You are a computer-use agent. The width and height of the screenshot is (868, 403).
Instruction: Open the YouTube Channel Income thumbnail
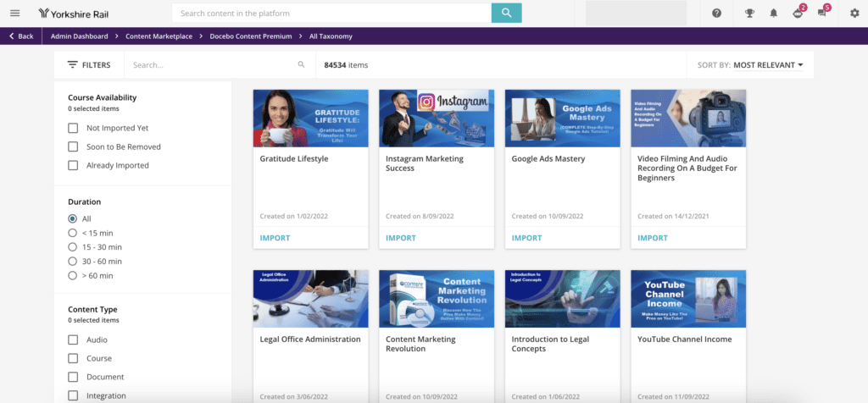pyautogui.click(x=688, y=299)
